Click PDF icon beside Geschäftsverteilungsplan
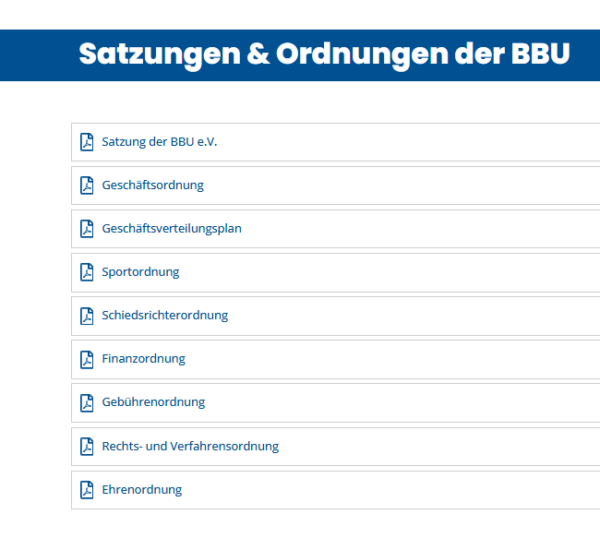 [87, 229]
